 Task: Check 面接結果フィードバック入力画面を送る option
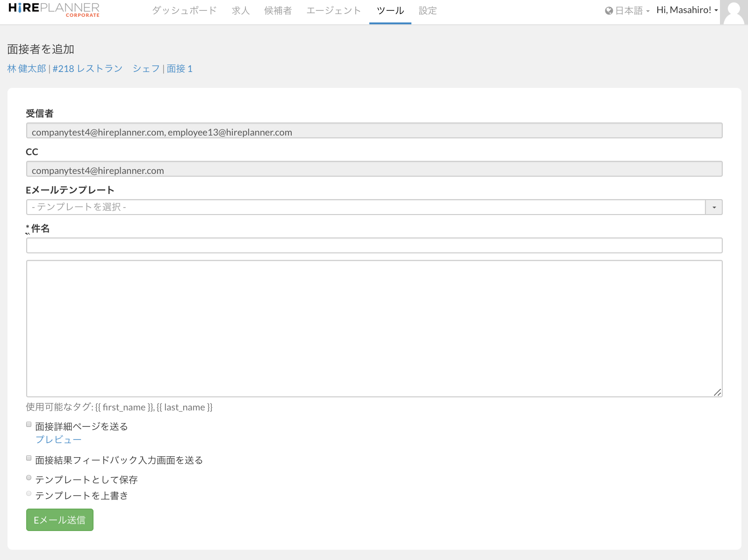pyautogui.click(x=29, y=458)
